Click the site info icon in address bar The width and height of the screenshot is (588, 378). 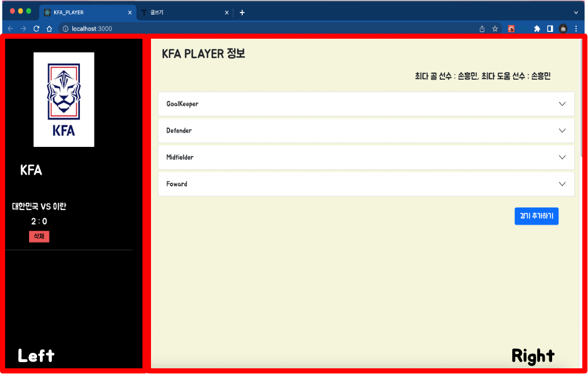tap(66, 29)
